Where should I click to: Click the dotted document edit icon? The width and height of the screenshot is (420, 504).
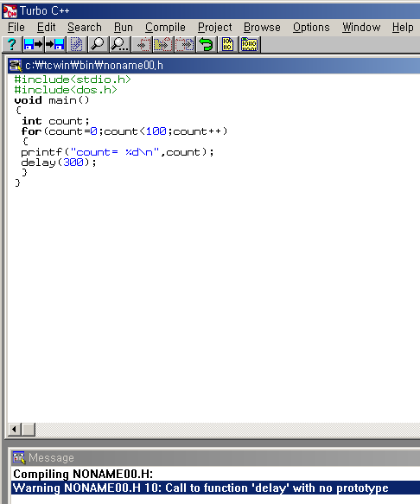tap(76, 44)
